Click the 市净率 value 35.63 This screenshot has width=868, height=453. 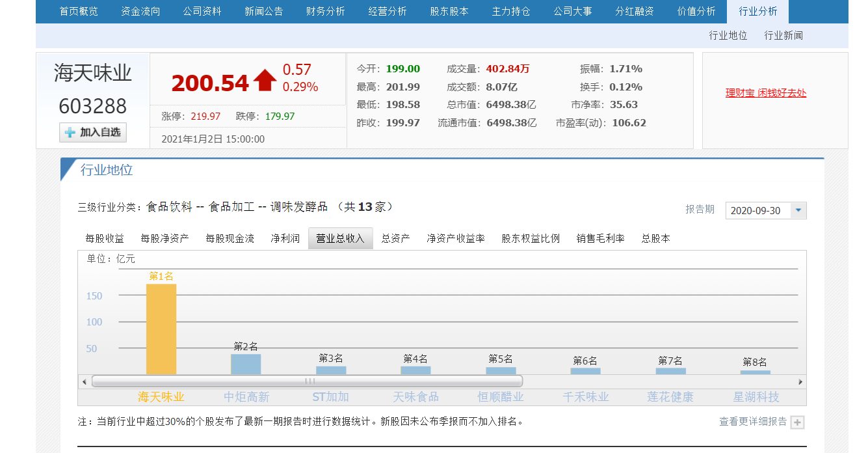624,105
